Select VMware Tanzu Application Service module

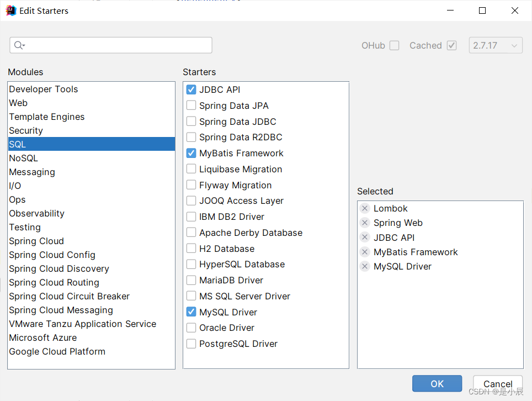point(91,324)
